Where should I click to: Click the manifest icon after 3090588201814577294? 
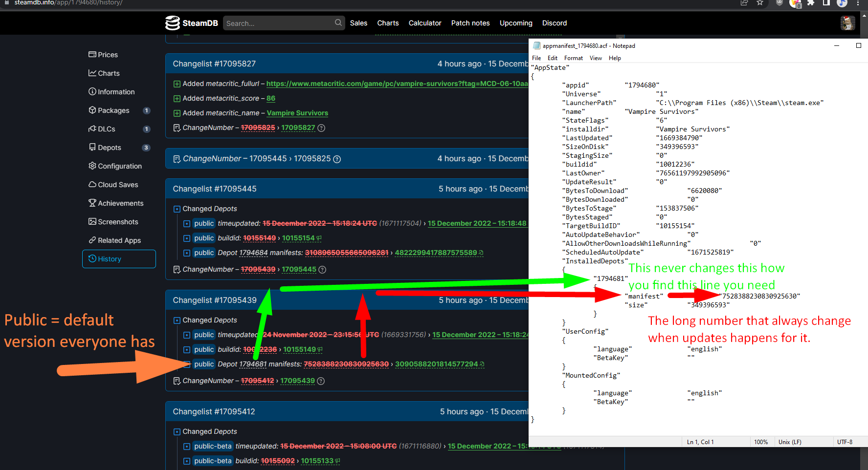(x=482, y=364)
